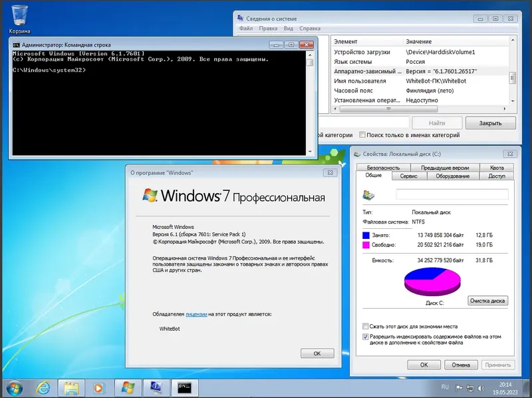Click the horizontal scrollbar thumb in System Information list

[388, 108]
